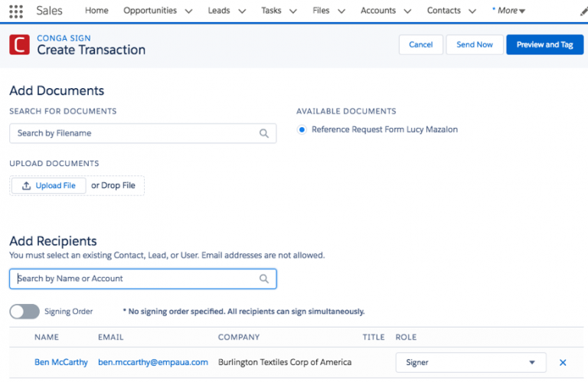Go to the Home tab
The height and width of the screenshot is (382, 588).
[x=96, y=11]
